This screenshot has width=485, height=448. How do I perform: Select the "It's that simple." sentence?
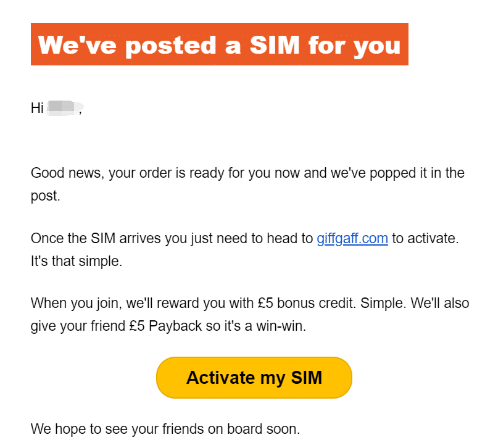coord(77,261)
